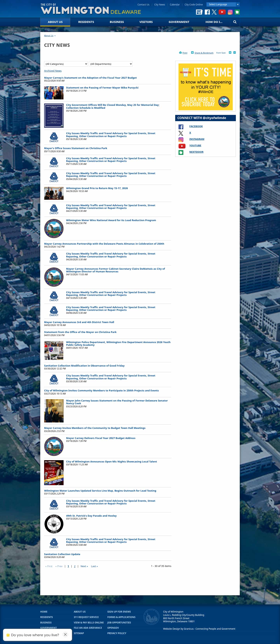Viewport: 280px width, 644px height.
Task: Open the All Categories dropdown
Action: point(66,64)
